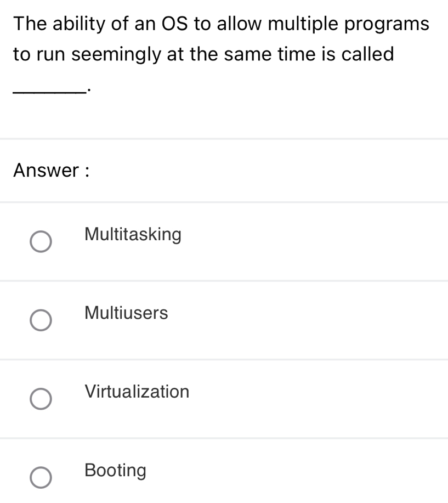This screenshot has width=448, height=503.
Task: Select the Multitasking radio button
Action: tap(41, 242)
